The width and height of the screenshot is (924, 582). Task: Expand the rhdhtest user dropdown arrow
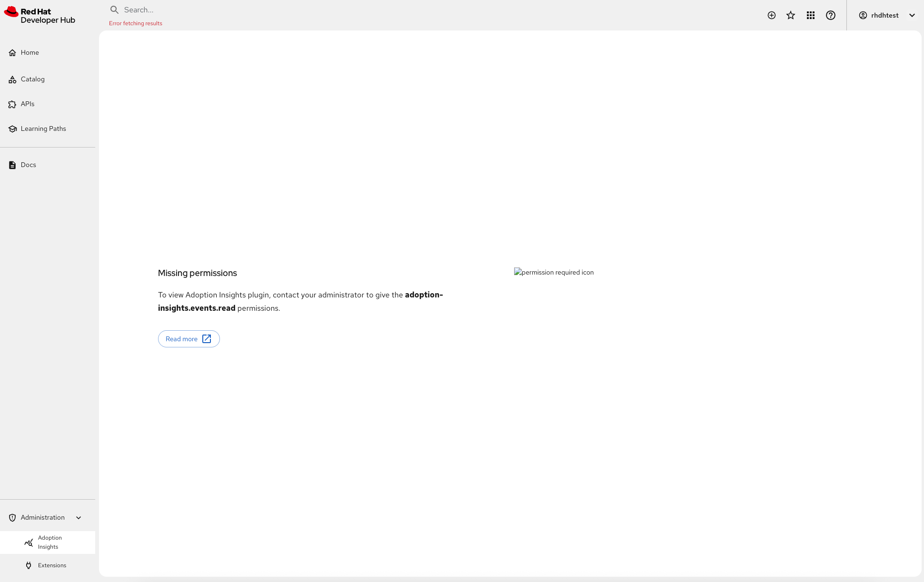(x=912, y=15)
